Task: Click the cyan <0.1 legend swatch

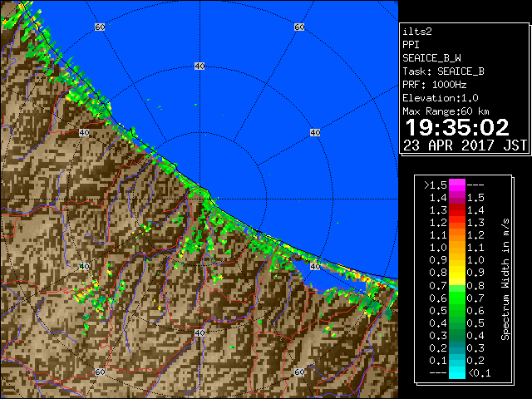Action: coord(456,373)
